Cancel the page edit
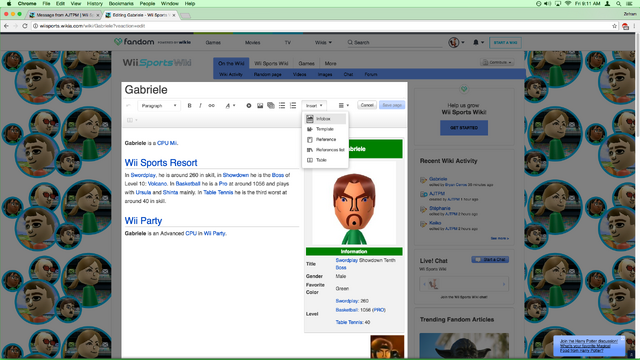 coord(367,105)
